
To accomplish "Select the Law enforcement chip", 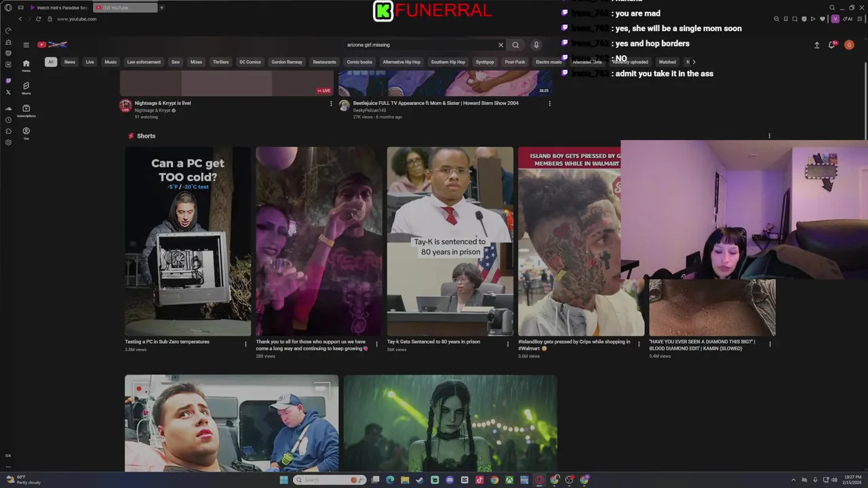I will tap(144, 62).
